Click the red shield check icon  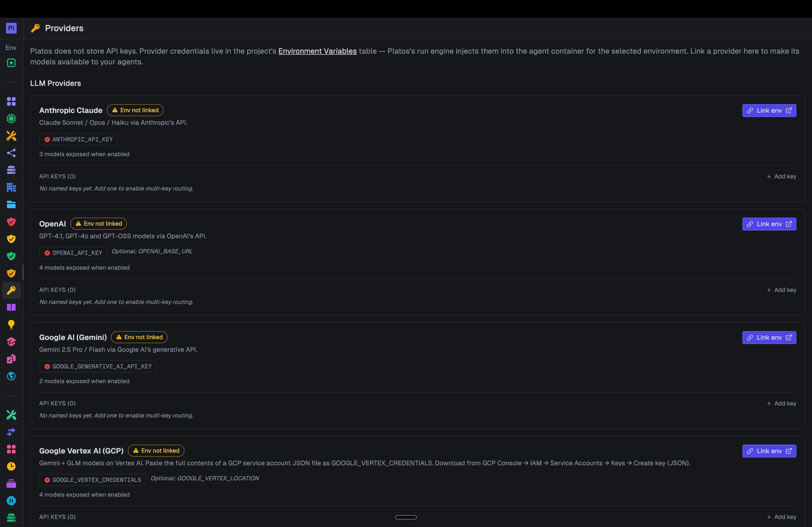pyautogui.click(x=11, y=222)
